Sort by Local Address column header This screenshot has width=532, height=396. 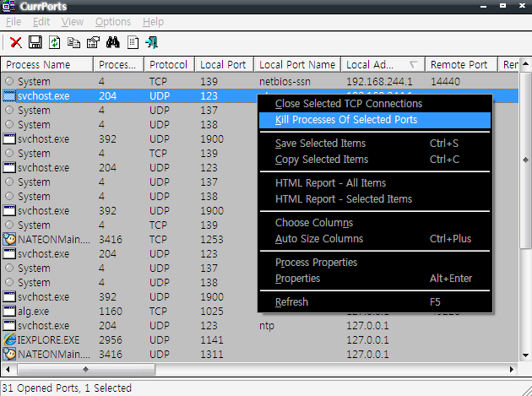pos(383,64)
